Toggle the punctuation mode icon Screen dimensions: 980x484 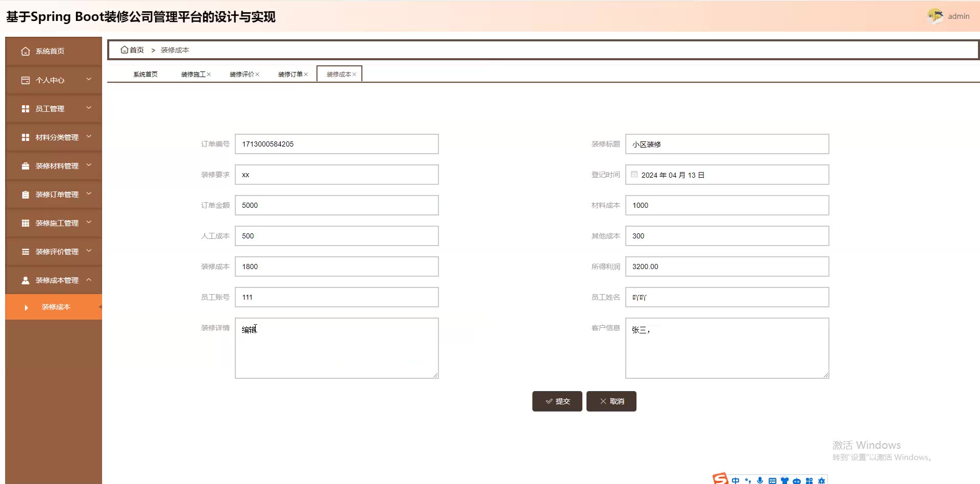point(748,480)
